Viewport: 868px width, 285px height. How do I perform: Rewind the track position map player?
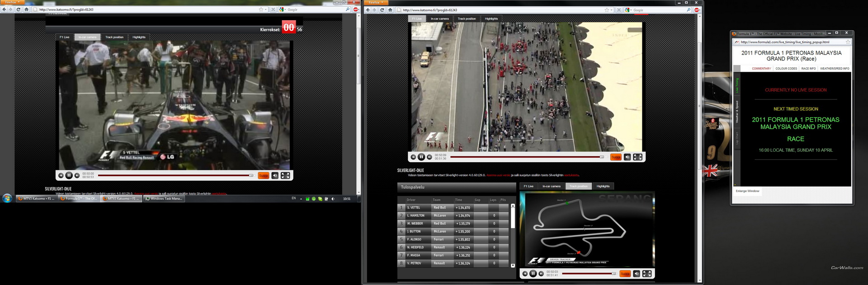[x=525, y=273]
